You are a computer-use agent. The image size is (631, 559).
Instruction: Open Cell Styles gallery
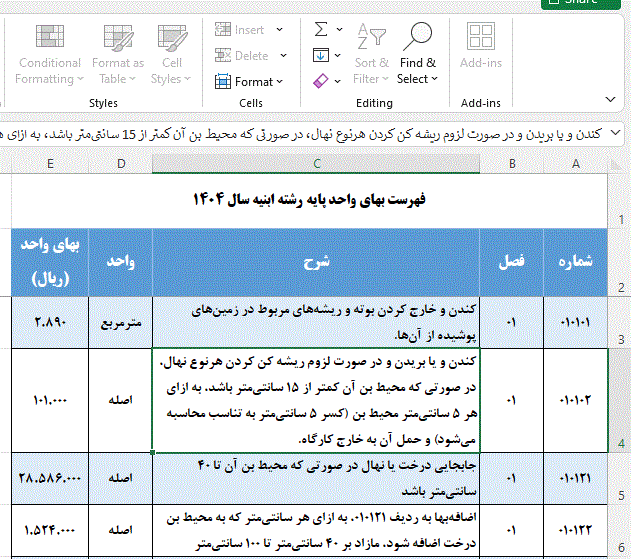pyautogui.click(x=171, y=55)
